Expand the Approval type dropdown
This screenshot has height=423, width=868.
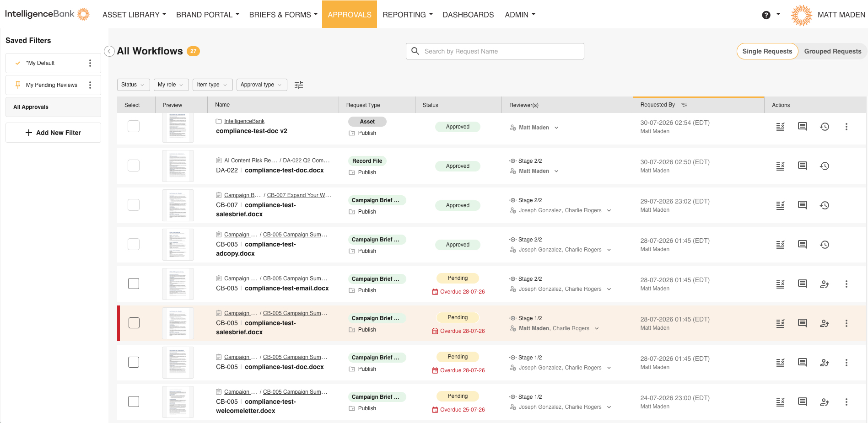(x=262, y=85)
